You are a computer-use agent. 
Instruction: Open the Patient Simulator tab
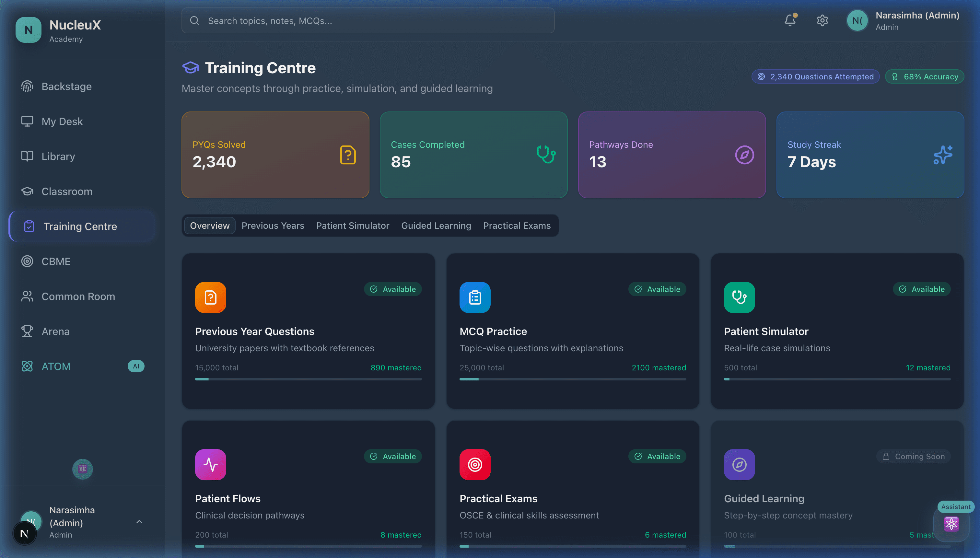[352, 225]
